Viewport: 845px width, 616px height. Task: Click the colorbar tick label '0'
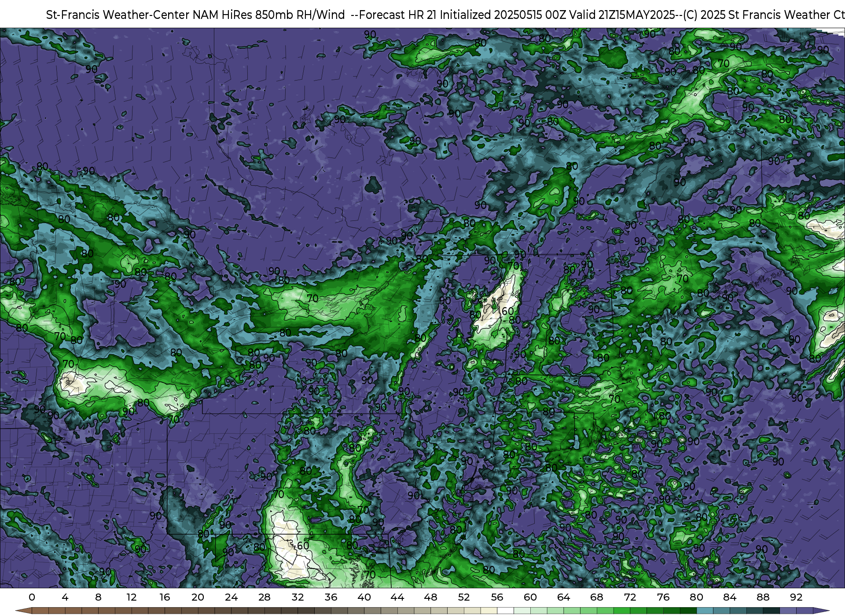32,598
